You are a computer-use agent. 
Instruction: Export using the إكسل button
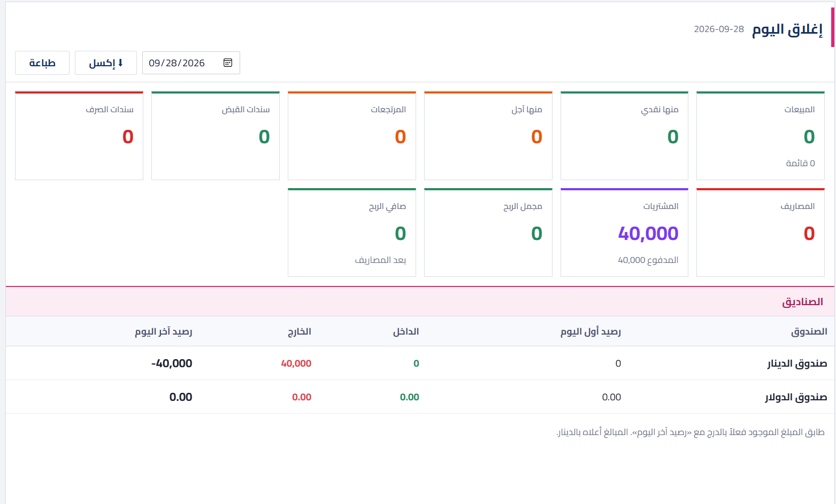(106, 63)
